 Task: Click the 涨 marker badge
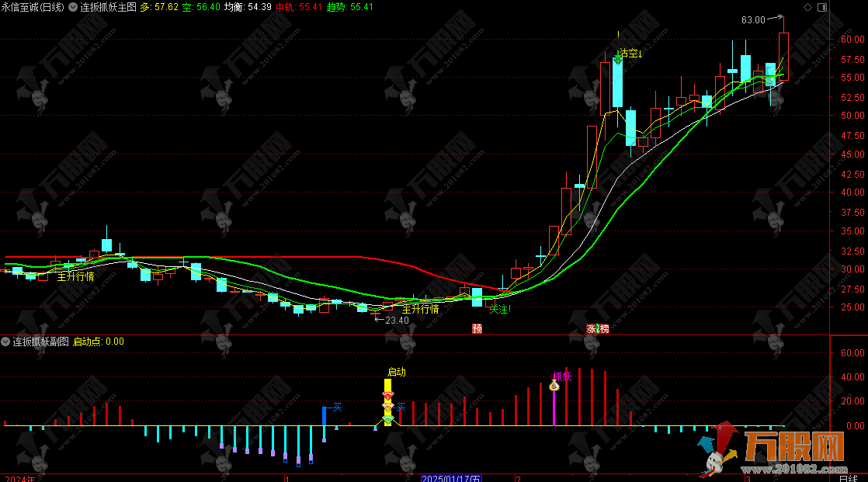point(591,329)
